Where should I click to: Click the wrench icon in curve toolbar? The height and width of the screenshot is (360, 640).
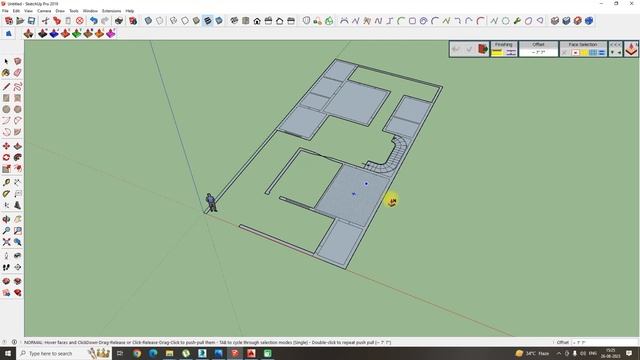coord(517,20)
